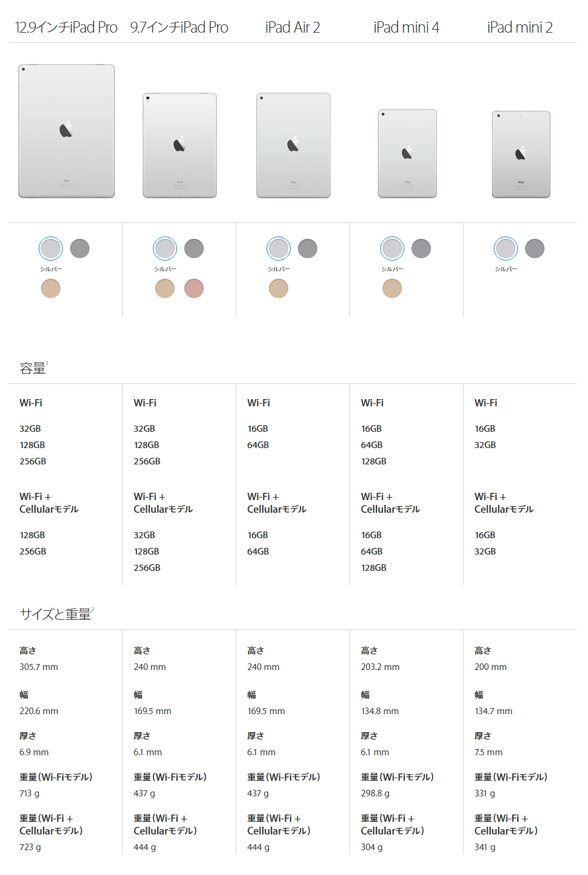Screen dimensions: 588x875
Task: Open the iPad mini 4 title link
Action: point(406,27)
